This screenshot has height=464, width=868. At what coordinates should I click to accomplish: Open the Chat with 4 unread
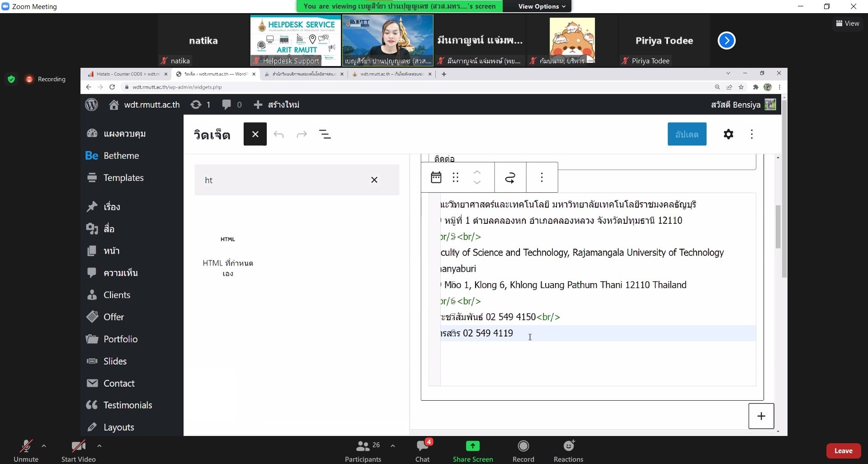click(423, 451)
